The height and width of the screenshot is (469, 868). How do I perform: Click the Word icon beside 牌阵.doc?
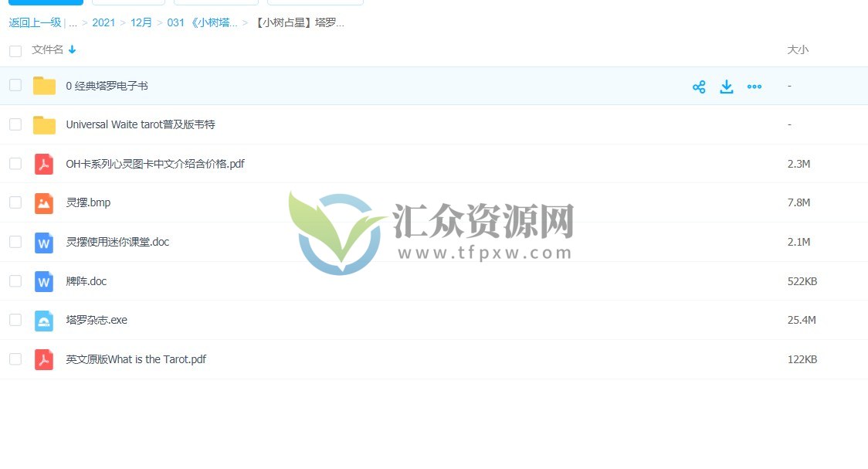[43, 281]
